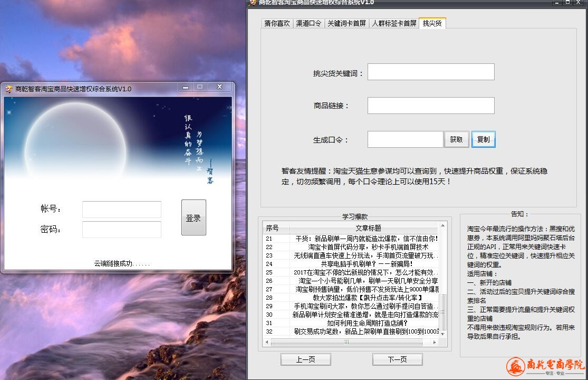Click the 获取 button
The width and height of the screenshot is (588, 380).
456,139
